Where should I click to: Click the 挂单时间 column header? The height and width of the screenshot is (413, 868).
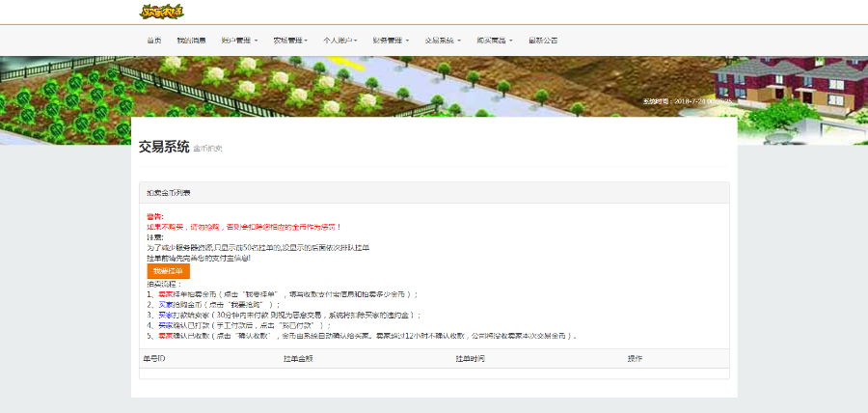click(471, 359)
